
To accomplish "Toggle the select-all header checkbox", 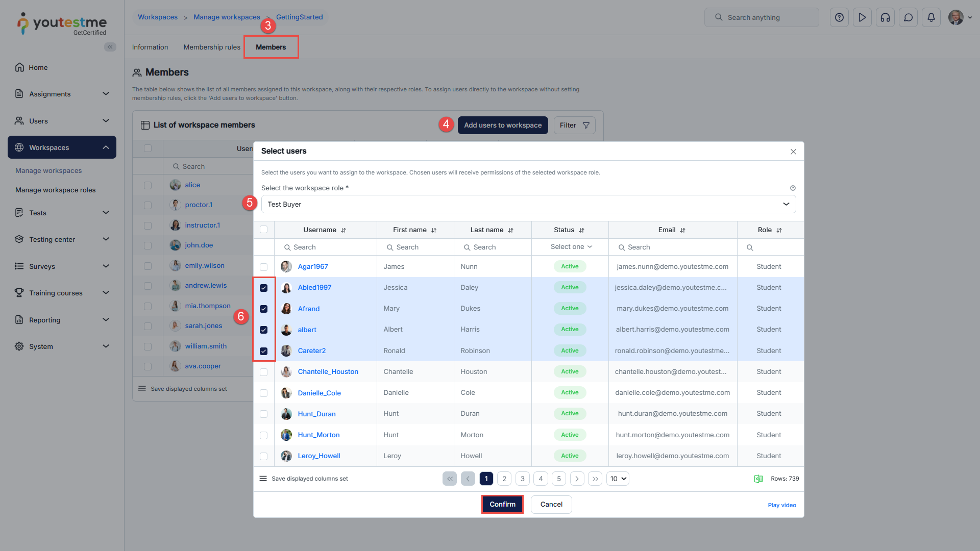I will coord(263,230).
